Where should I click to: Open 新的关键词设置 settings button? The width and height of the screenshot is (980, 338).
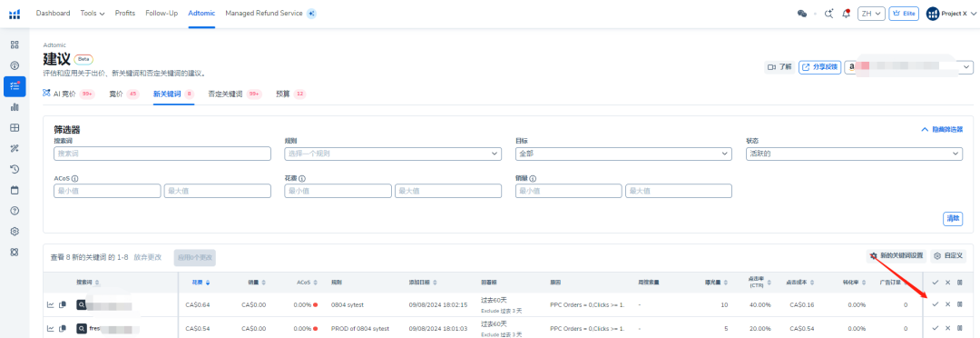[x=897, y=255]
